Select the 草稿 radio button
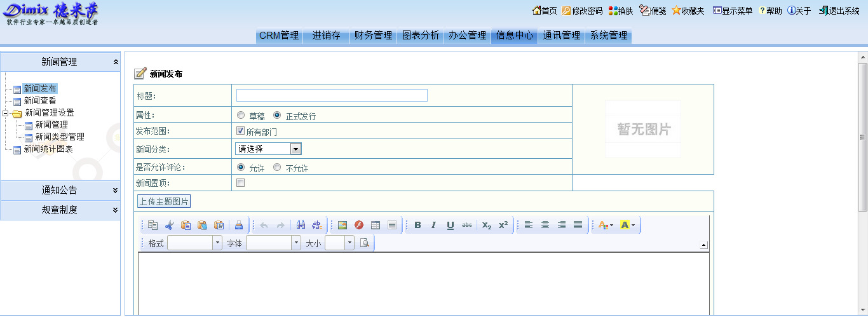Image resolution: width=868 pixels, height=317 pixels. [241, 116]
